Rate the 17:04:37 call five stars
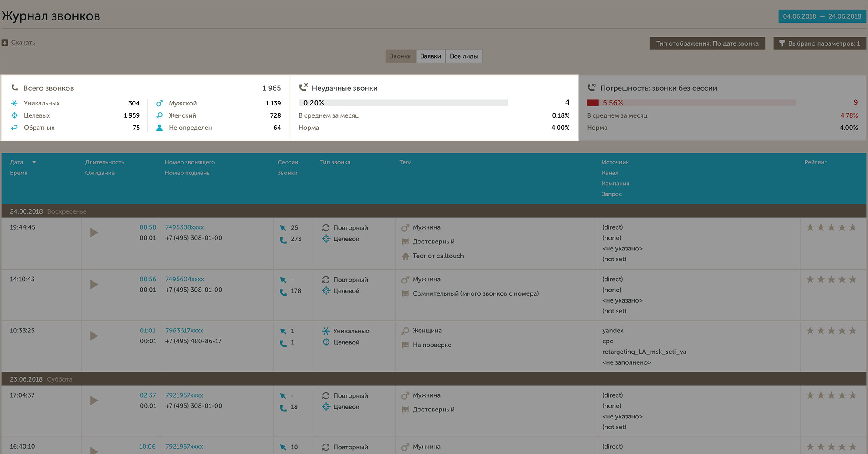 852,395
